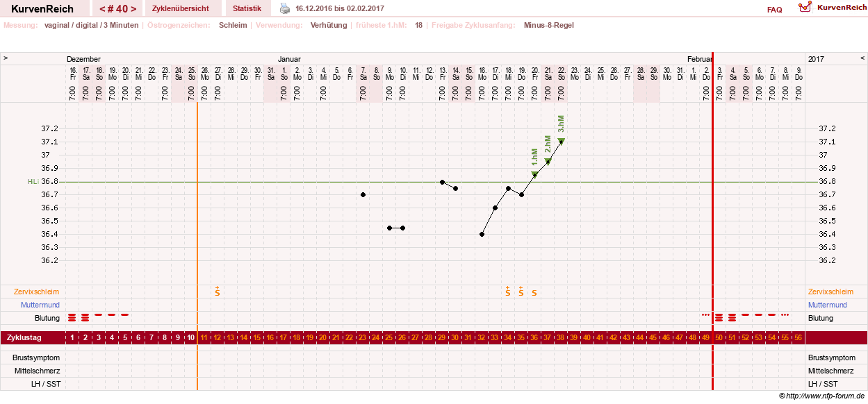The image size is (868, 404).
Task: Click the früheste 1.hM value '18'
Action: pyautogui.click(x=419, y=25)
